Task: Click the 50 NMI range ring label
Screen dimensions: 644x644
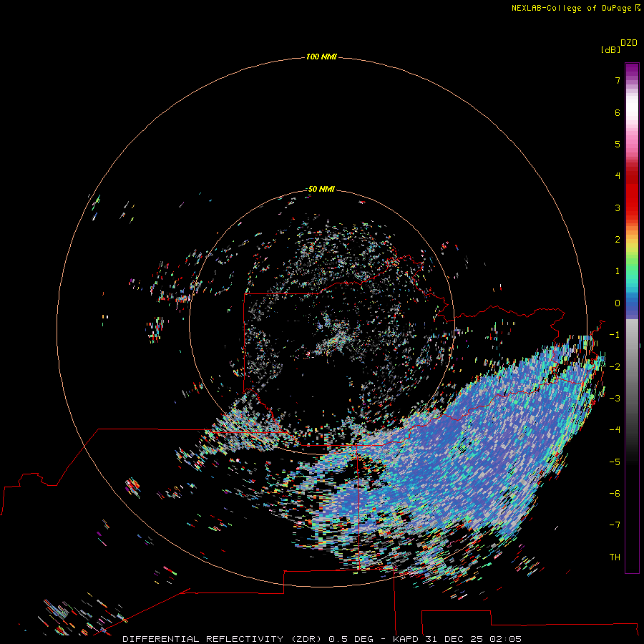Action: tap(321, 189)
